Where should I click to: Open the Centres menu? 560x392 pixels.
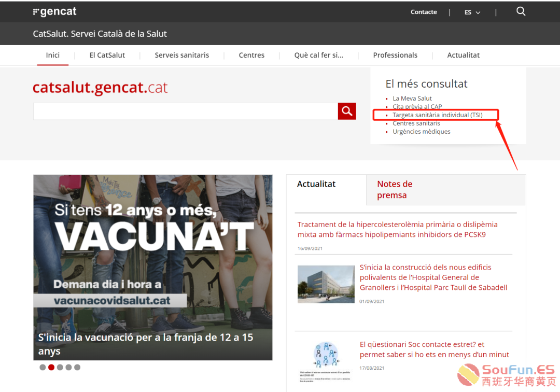pyautogui.click(x=251, y=55)
